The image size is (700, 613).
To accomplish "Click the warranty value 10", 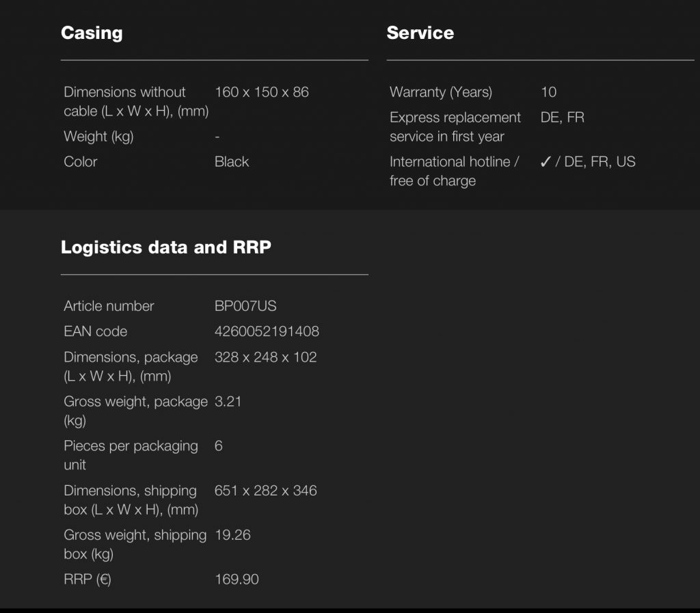I will click(548, 92).
